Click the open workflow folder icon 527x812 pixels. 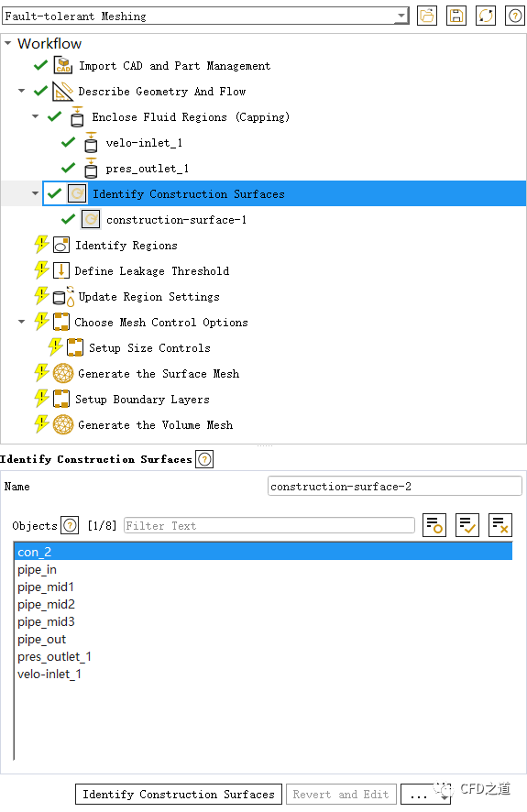[427, 16]
